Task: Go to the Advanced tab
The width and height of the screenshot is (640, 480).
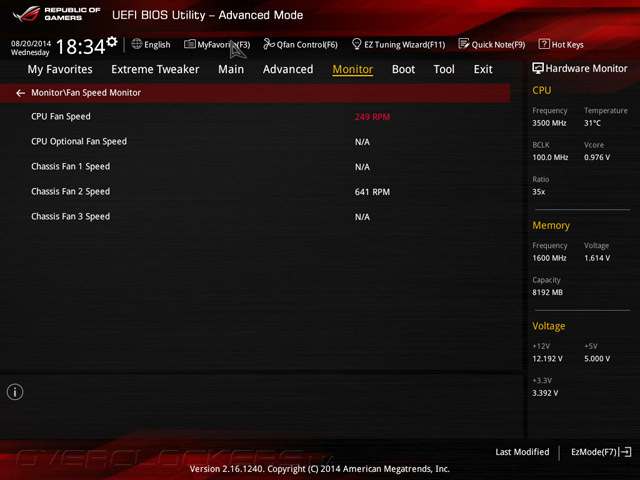Action: click(288, 69)
